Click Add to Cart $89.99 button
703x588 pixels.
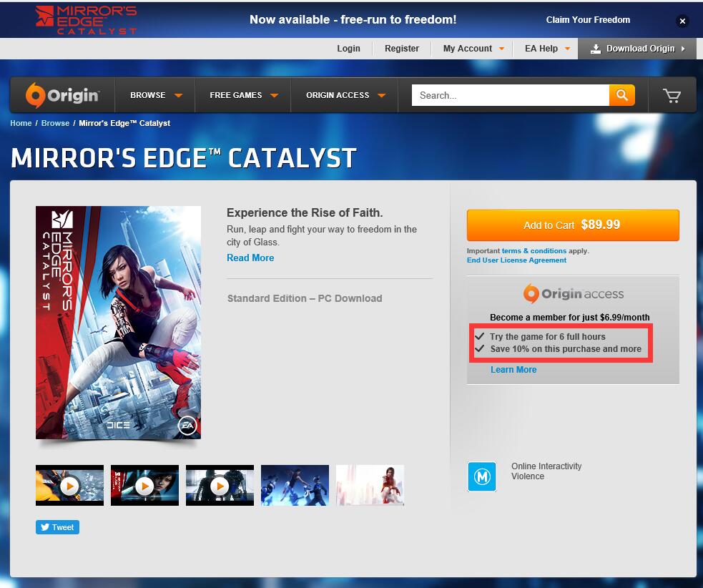tap(573, 225)
